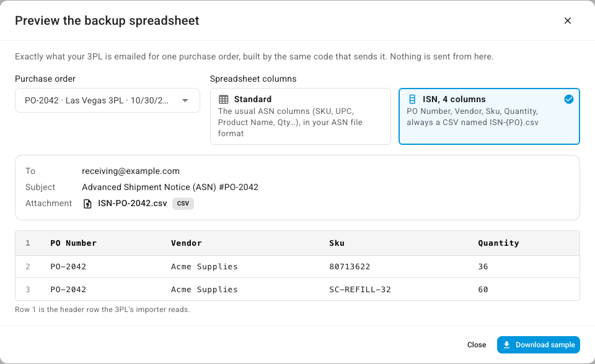Click Acme Supplies in row 3
595x364 pixels.
pos(204,289)
